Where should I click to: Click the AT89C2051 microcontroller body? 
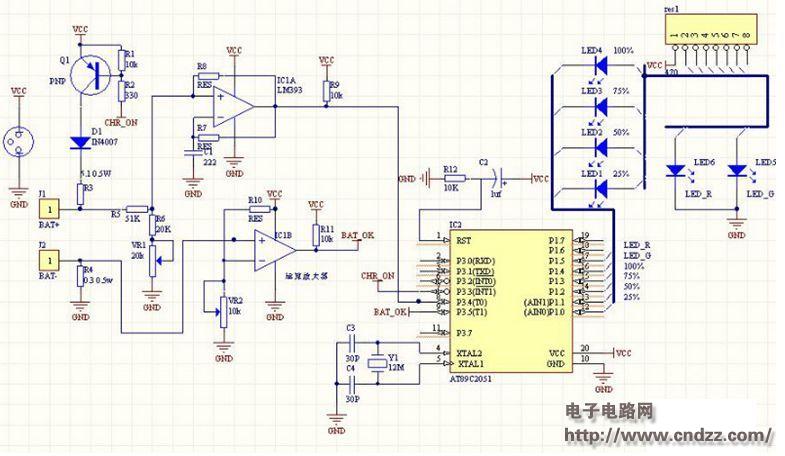(511, 301)
